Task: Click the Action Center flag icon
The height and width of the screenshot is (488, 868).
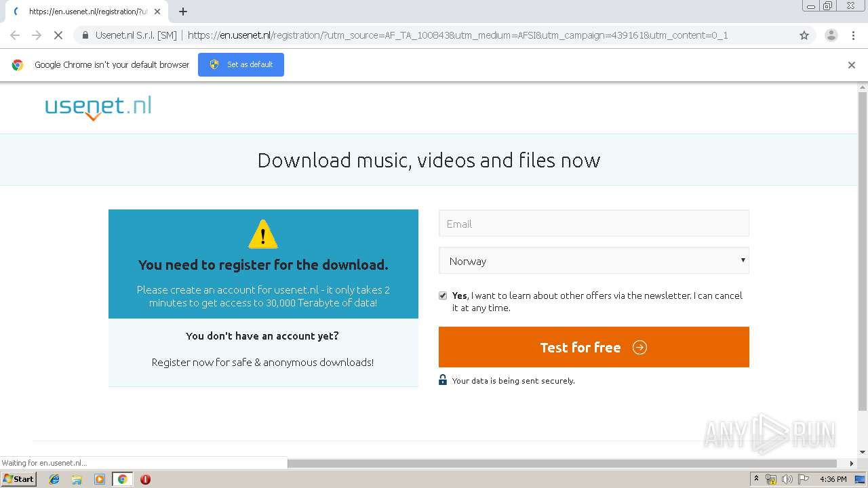Action: click(804, 479)
